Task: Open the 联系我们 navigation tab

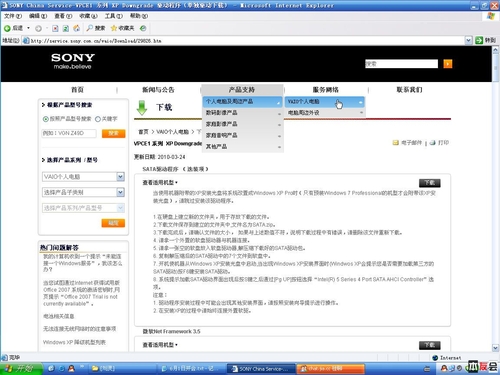Action: click(409, 90)
